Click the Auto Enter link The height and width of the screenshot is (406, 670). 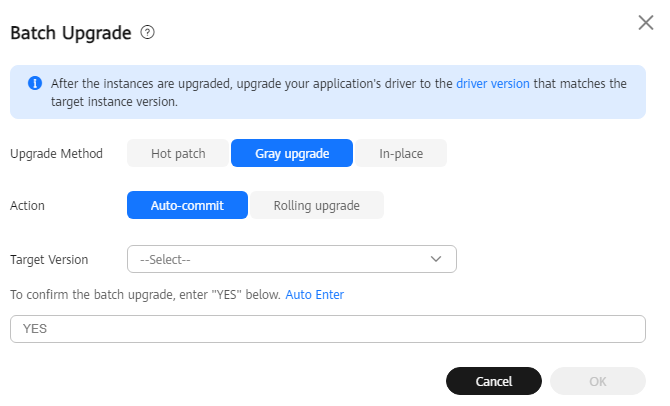coord(314,295)
